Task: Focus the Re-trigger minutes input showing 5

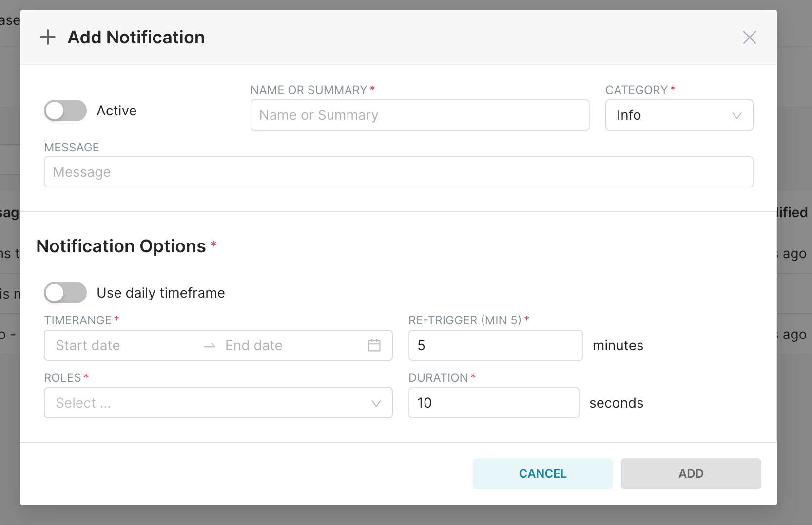Action: click(x=495, y=345)
